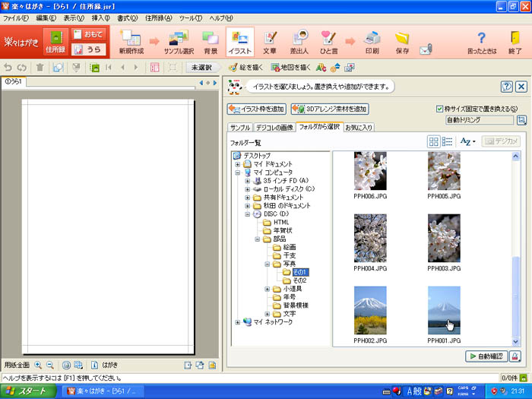This screenshot has height=399, width=532.
Task: Switch to the お気に入り tab
Action: [358, 127]
